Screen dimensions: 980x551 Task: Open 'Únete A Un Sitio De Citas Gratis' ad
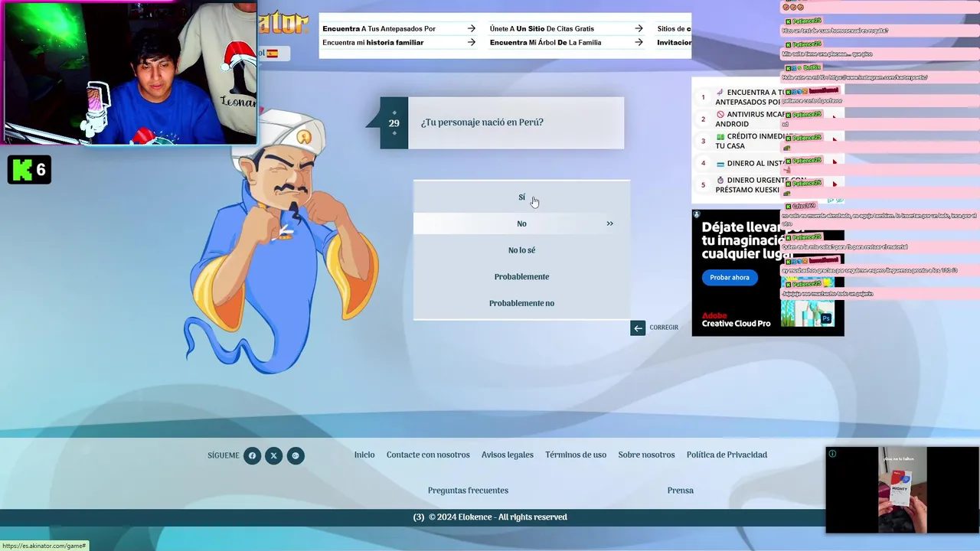tap(542, 29)
